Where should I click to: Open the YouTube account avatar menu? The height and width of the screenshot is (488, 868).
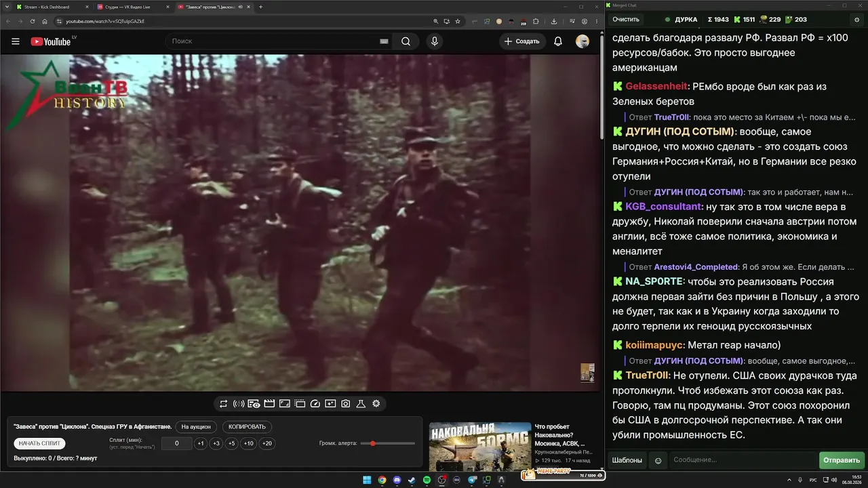coord(583,41)
